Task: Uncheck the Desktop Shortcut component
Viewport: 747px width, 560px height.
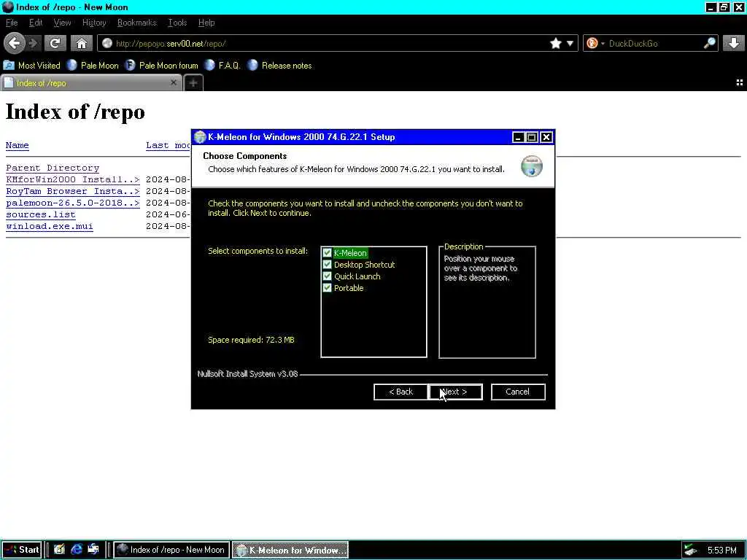Action: click(x=327, y=265)
